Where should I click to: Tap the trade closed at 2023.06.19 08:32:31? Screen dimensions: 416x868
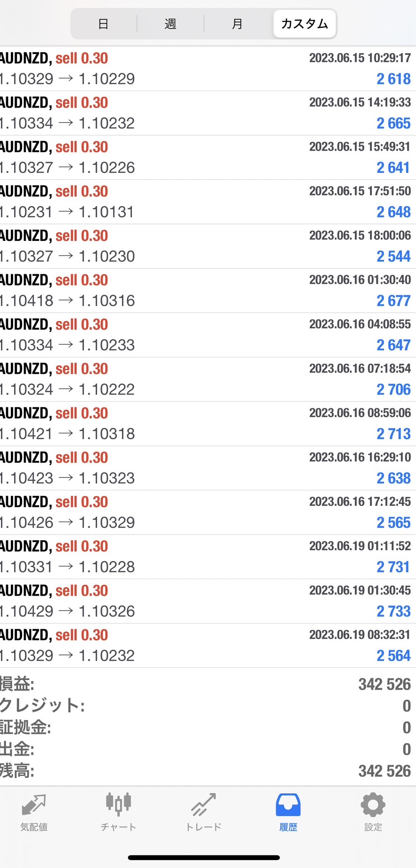pos(208,645)
